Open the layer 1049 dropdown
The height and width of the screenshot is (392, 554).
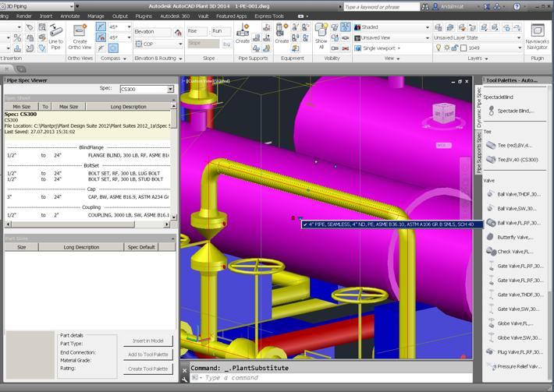[x=519, y=48]
